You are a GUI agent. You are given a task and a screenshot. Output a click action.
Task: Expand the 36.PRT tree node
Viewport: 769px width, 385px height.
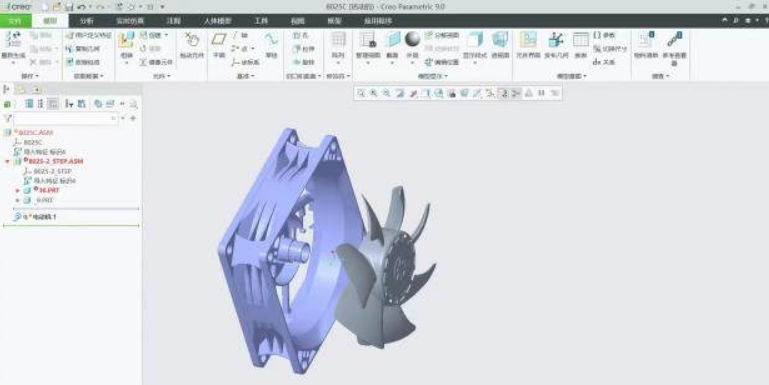18,190
